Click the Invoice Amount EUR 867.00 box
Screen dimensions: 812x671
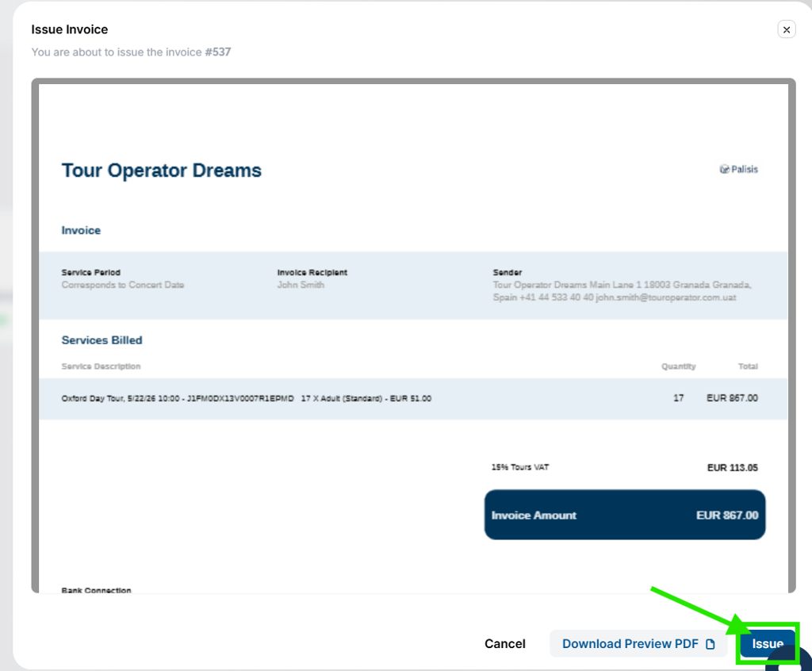pyautogui.click(x=625, y=515)
